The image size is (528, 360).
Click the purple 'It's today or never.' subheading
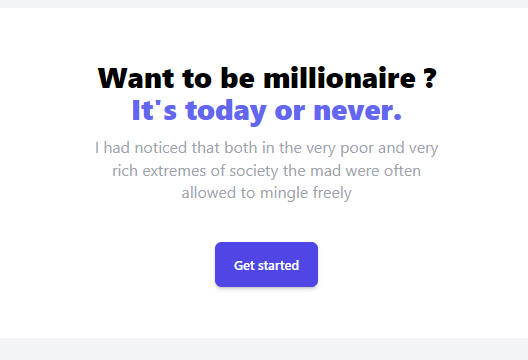pyautogui.click(x=267, y=111)
